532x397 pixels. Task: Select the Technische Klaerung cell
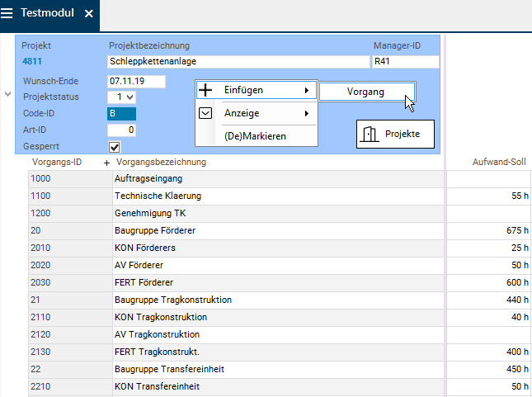point(278,196)
